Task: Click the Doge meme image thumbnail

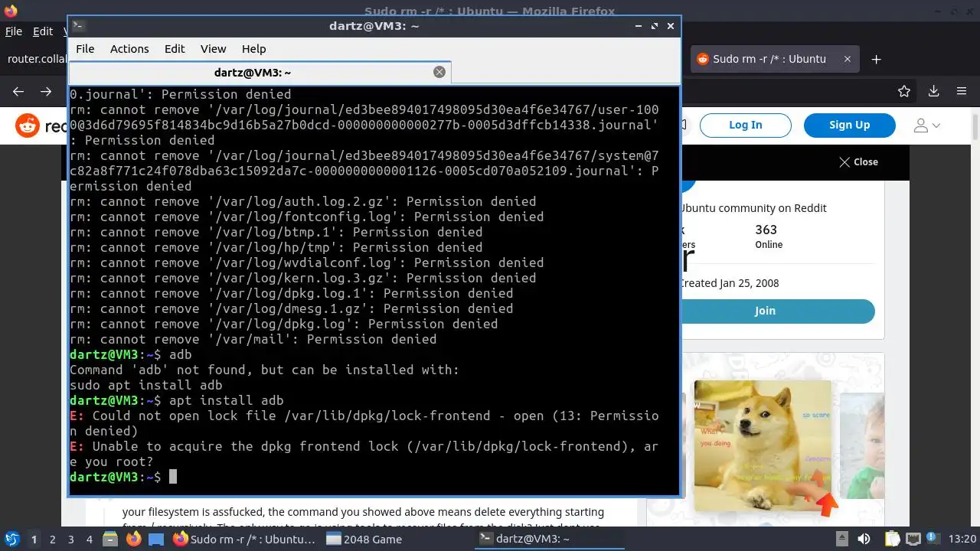Action: 763,446
